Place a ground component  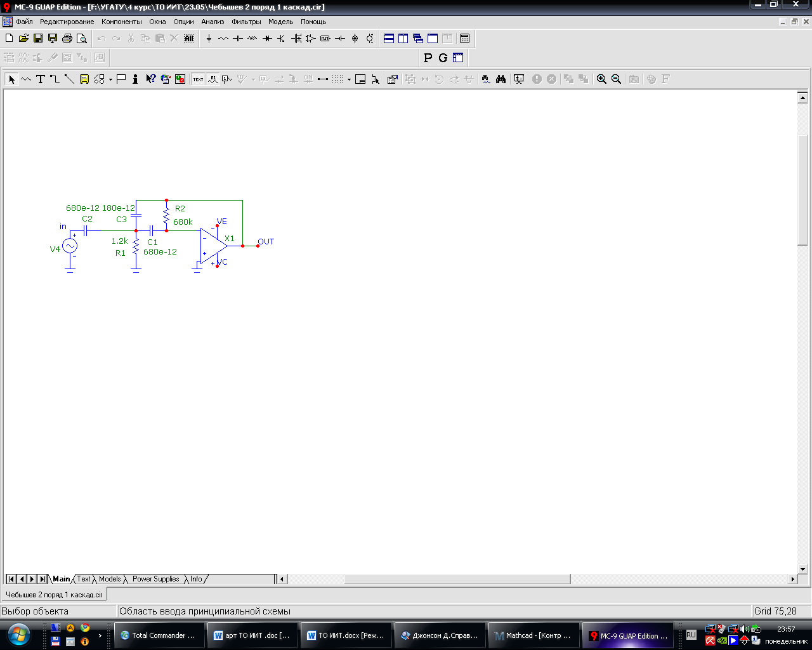[209, 38]
